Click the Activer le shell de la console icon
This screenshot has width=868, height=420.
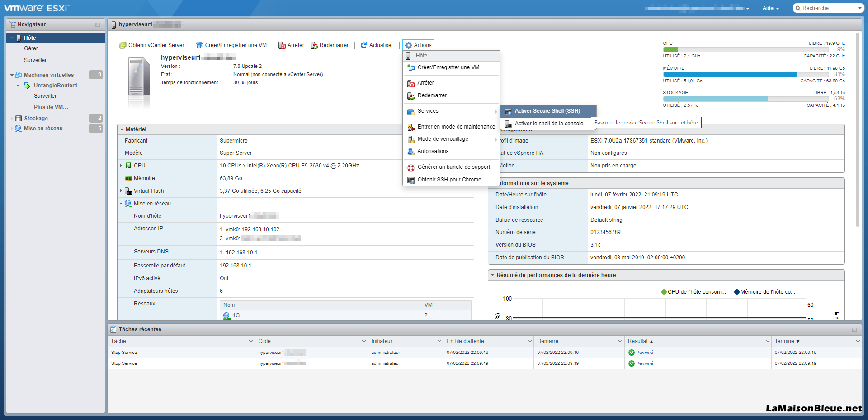pos(508,124)
